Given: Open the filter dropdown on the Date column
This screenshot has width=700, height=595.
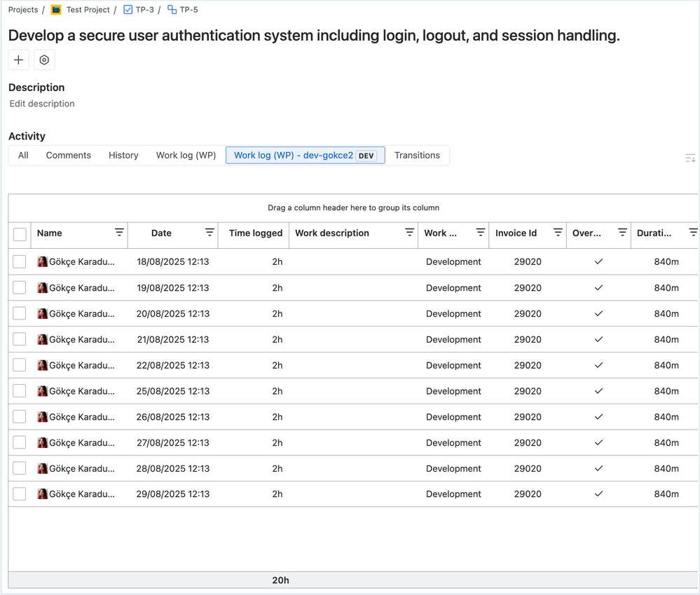Looking at the screenshot, I should [208, 233].
